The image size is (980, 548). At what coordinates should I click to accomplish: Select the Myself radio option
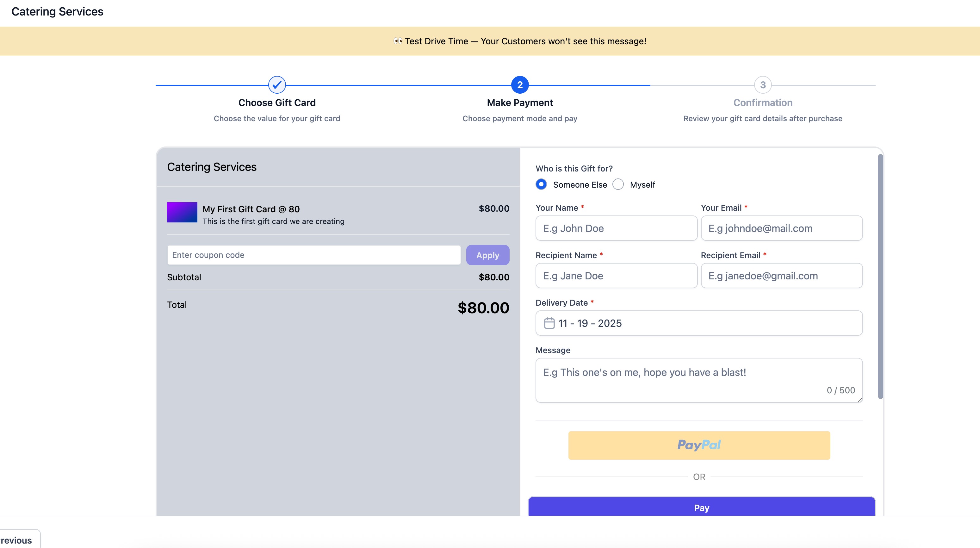tap(618, 184)
